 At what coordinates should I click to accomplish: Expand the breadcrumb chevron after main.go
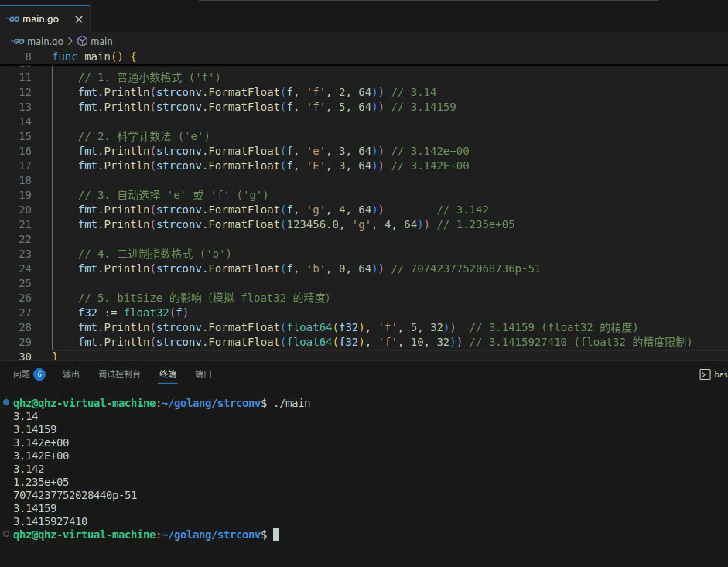(70, 41)
